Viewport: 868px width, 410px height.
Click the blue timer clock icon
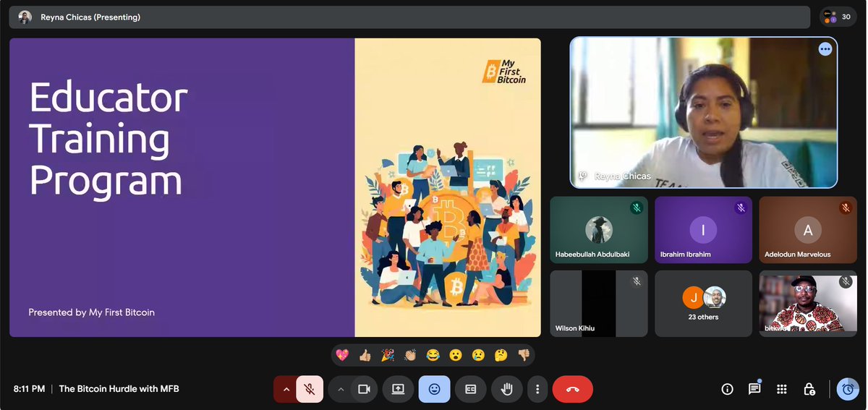847,389
